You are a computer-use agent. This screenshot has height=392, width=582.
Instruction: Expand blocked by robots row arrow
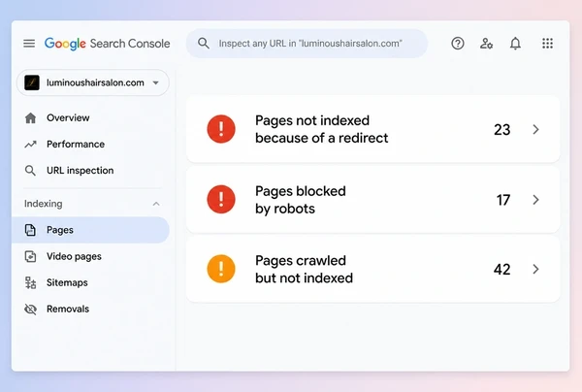535,200
